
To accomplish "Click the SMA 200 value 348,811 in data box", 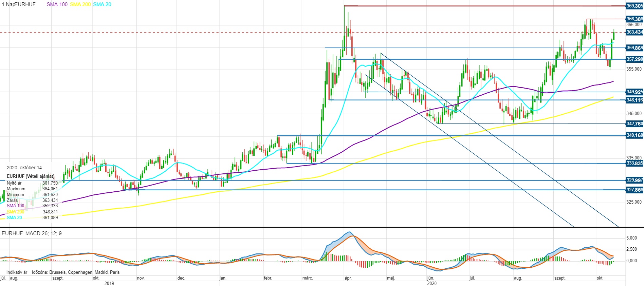I will pyautogui.click(x=50, y=212).
